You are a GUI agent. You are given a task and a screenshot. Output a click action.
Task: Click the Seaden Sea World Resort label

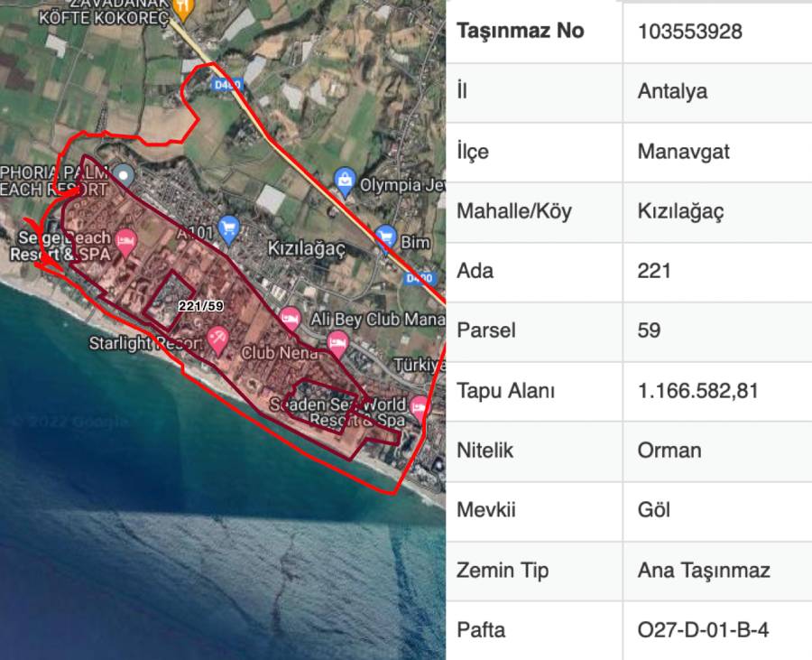(337, 412)
